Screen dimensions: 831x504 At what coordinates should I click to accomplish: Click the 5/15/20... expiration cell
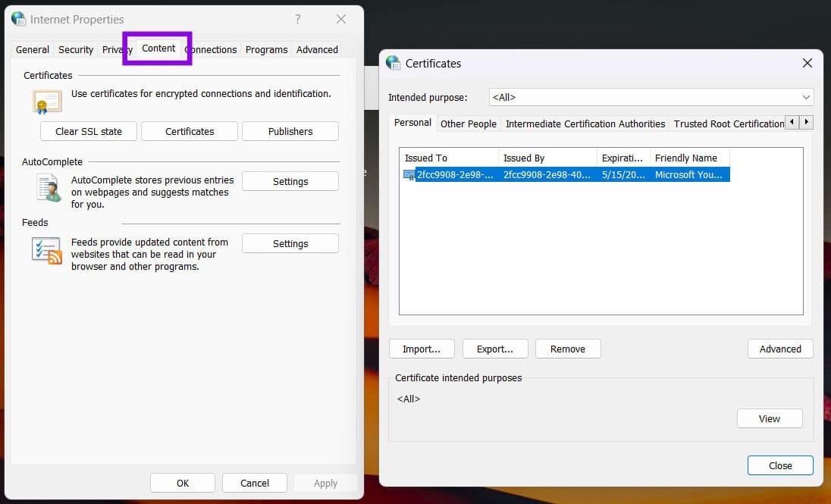[623, 175]
